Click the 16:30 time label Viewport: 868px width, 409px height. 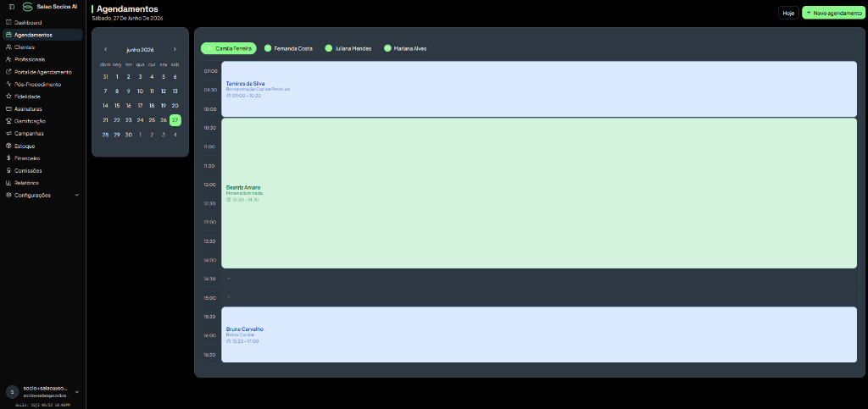210,354
